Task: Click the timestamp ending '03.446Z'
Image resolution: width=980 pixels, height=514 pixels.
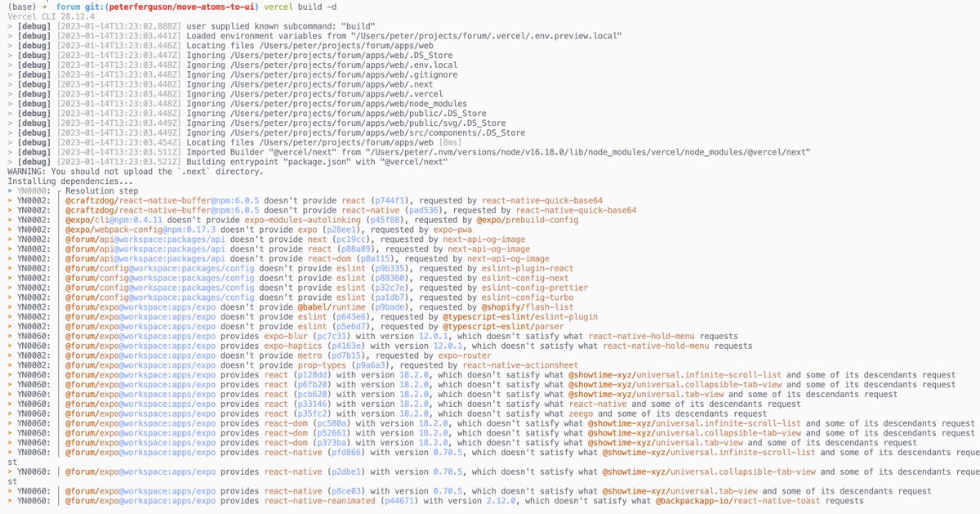Action: tap(120, 46)
